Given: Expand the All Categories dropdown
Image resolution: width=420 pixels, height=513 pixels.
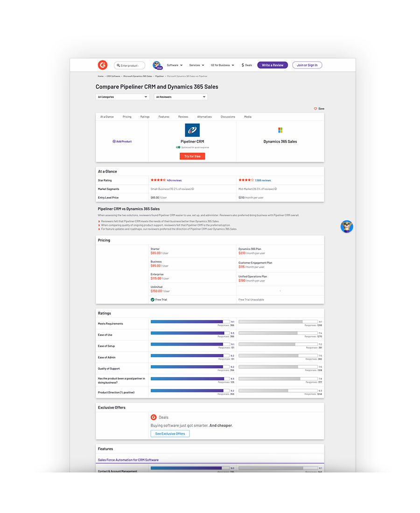Looking at the screenshot, I should tap(122, 97).
